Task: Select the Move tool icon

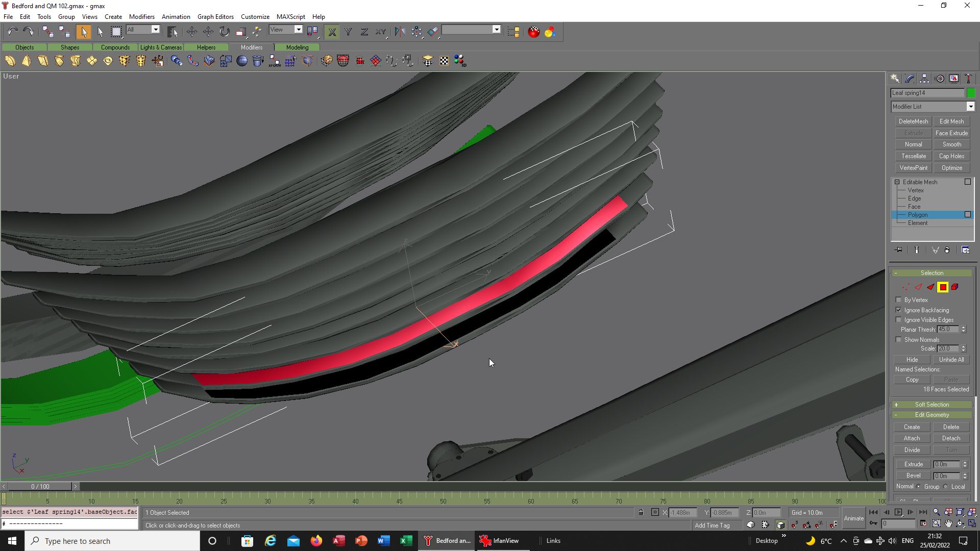Action: (x=192, y=32)
